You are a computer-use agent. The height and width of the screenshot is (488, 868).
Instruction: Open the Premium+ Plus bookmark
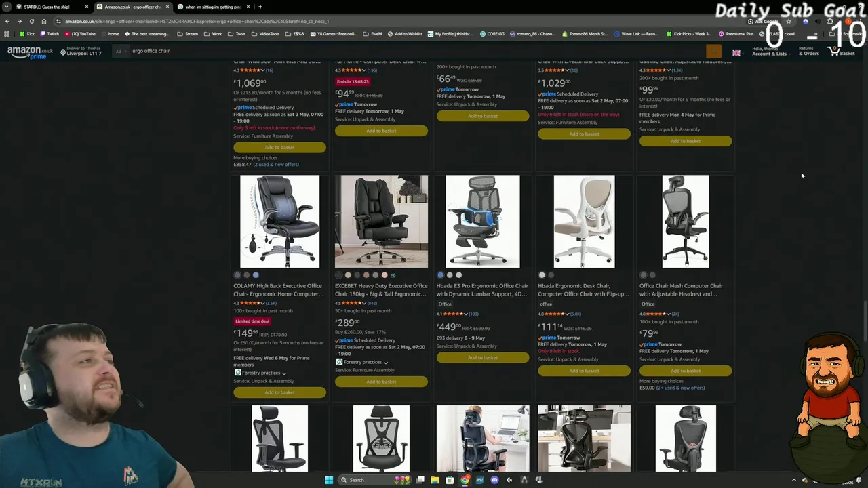pos(736,34)
